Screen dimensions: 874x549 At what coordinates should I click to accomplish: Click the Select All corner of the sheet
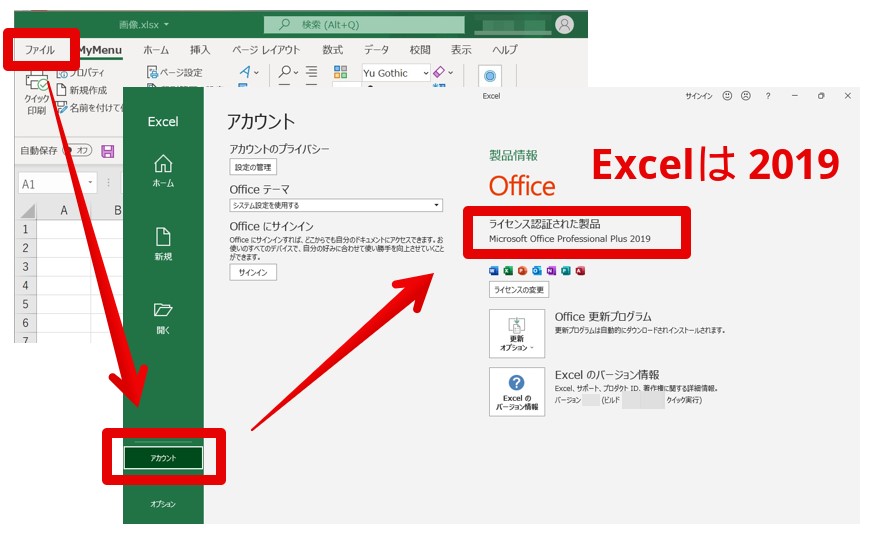tap(27, 211)
